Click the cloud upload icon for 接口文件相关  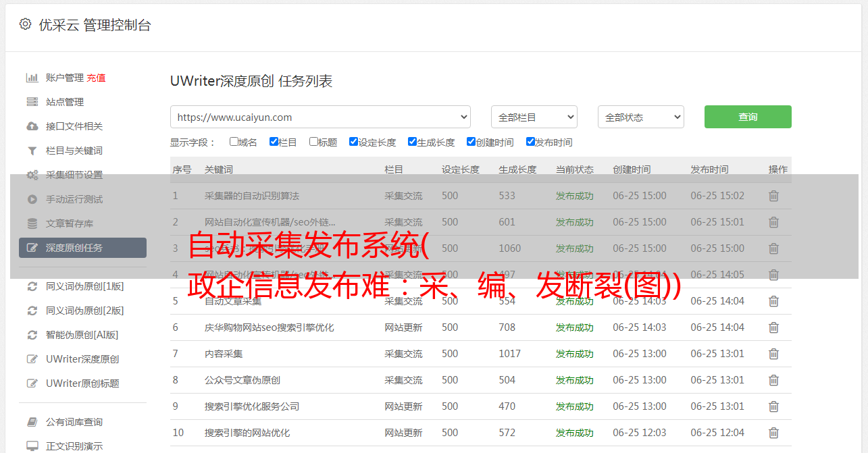[32, 126]
